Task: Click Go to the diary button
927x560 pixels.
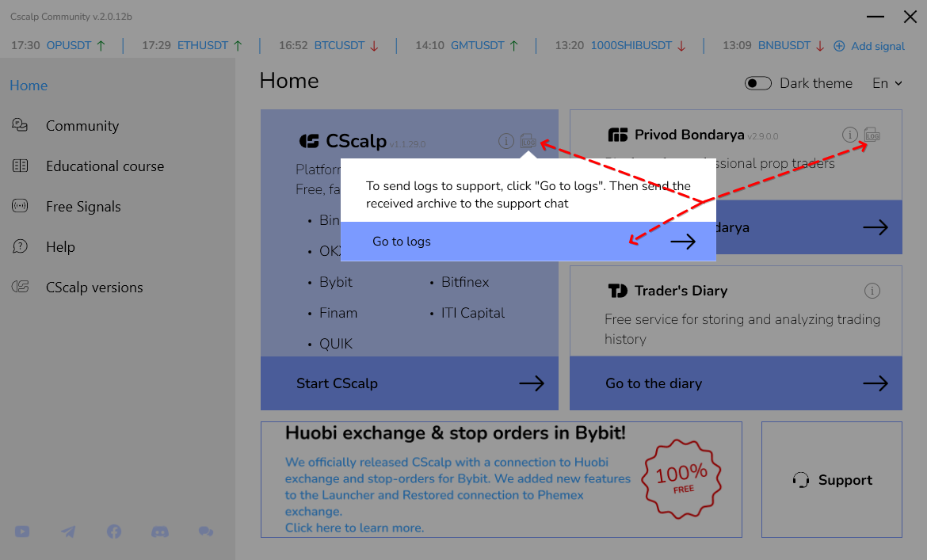Action: coord(735,383)
